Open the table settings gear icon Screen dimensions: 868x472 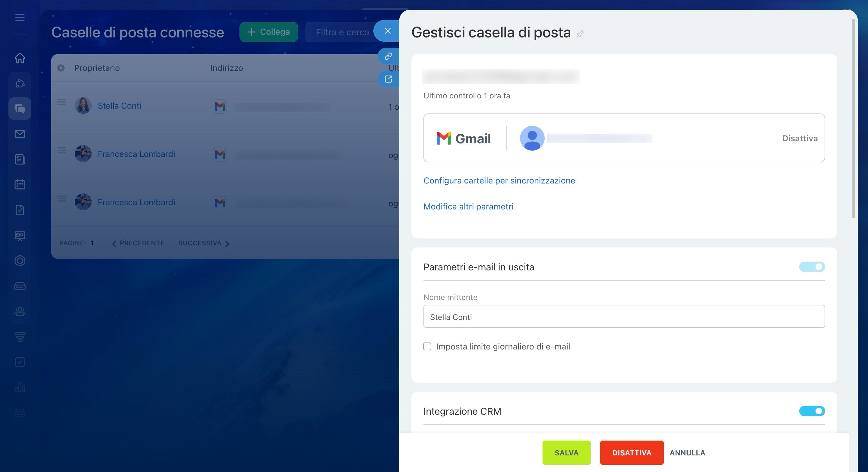point(61,68)
